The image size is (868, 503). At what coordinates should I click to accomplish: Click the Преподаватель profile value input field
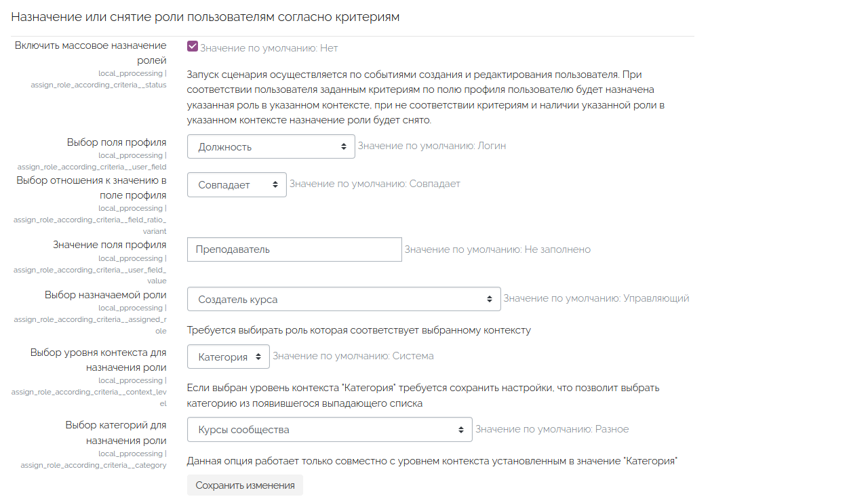pos(294,249)
